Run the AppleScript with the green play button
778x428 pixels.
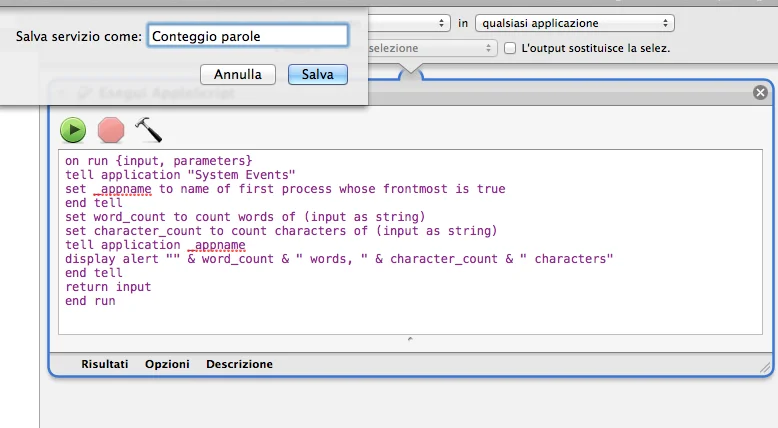(x=73, y=129)
